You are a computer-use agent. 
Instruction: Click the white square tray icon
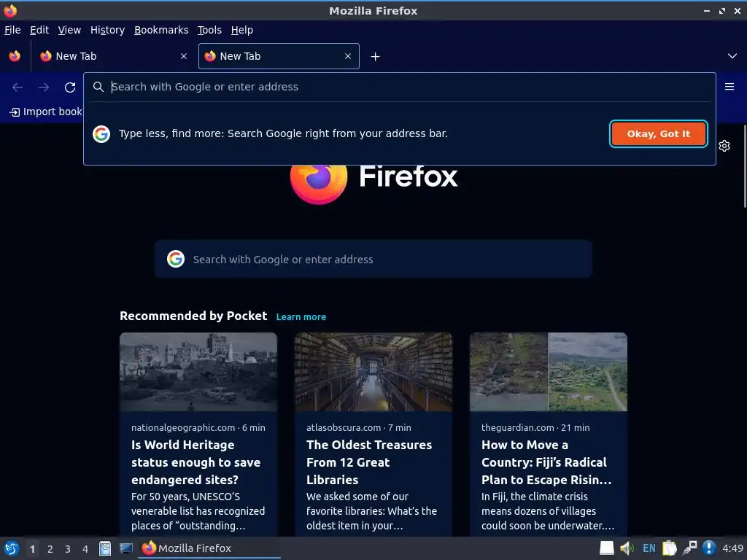pyautogui.click(x=606, y=548)
